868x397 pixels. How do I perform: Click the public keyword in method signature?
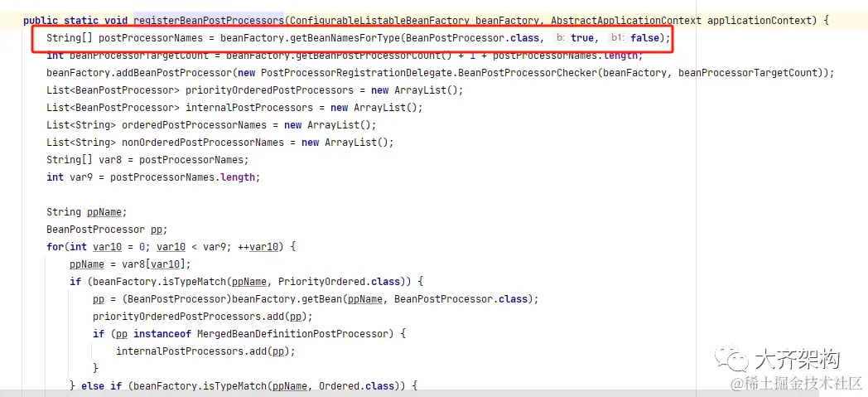pos(41,21)
